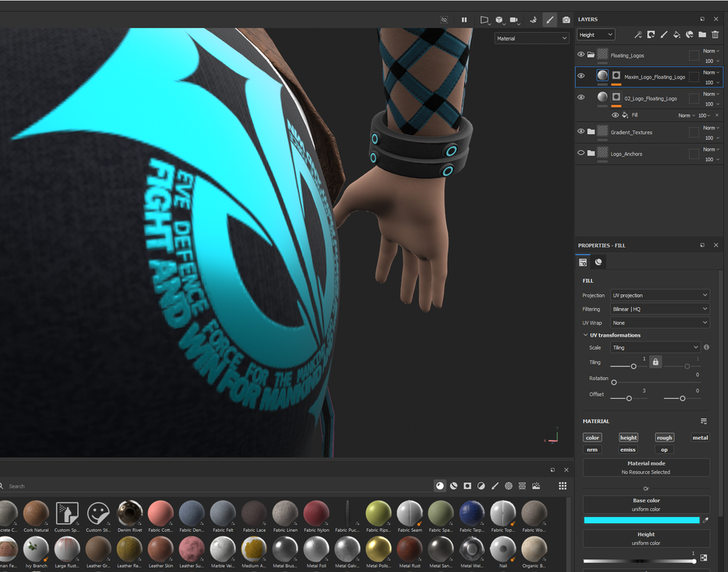
Task: Select the paint brush icon in viewport toolbar
Action: [x=549, y=20]
